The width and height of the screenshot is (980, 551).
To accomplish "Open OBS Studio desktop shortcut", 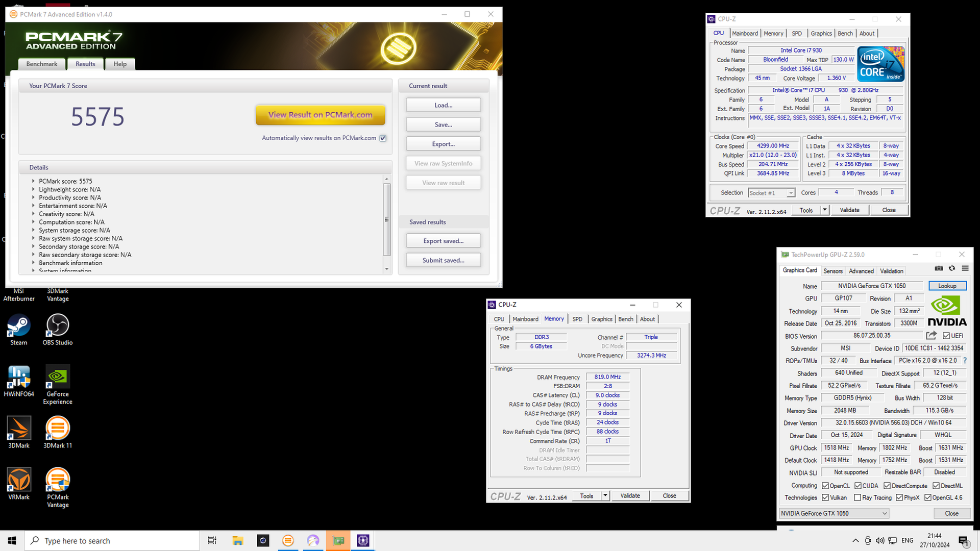I will 58,330.
